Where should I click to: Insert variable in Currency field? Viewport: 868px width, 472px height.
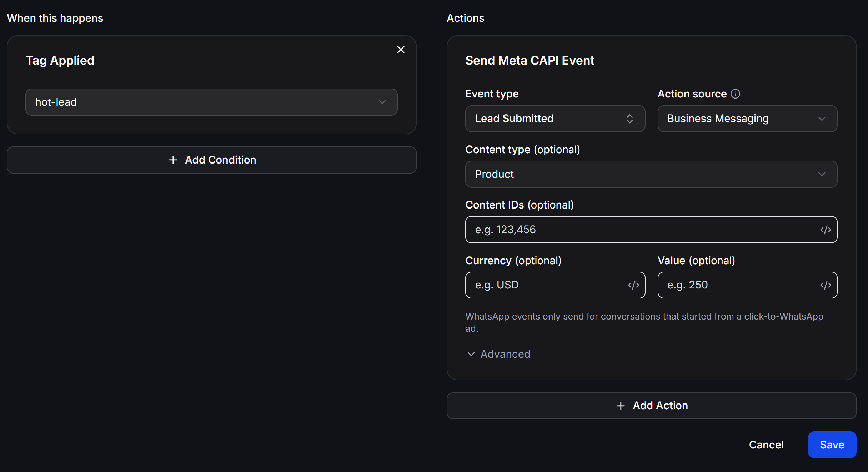click(633, 285)
